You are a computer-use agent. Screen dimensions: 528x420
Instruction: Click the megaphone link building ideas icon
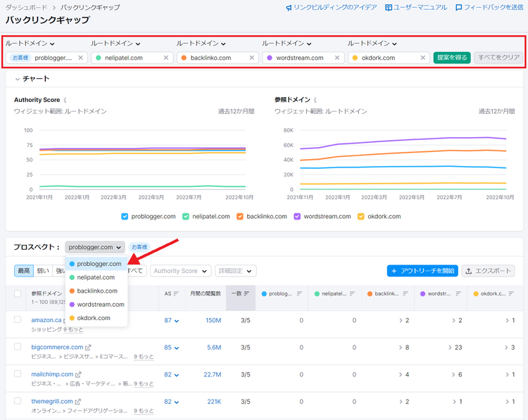(289, 8)
